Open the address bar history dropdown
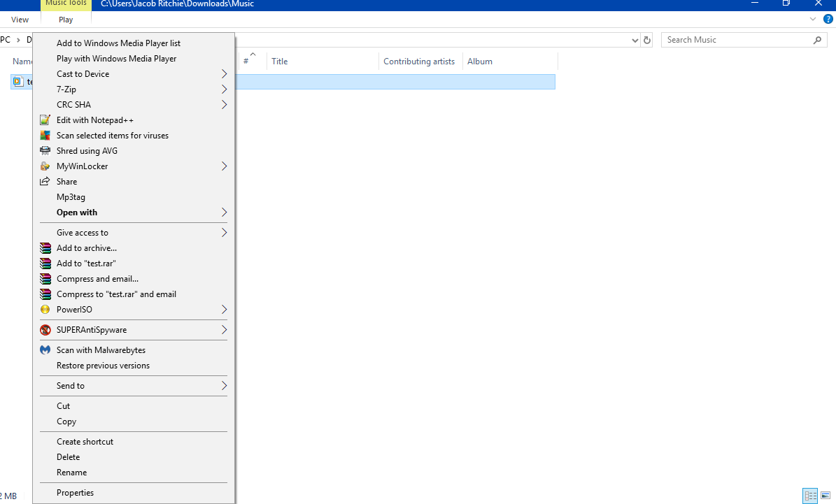 point(635,41)
